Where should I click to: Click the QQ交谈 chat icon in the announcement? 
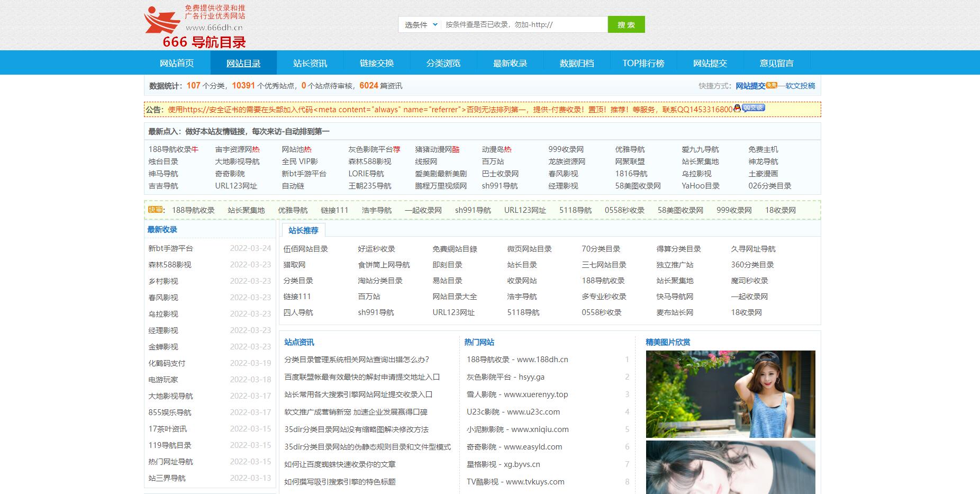point(753,108)
